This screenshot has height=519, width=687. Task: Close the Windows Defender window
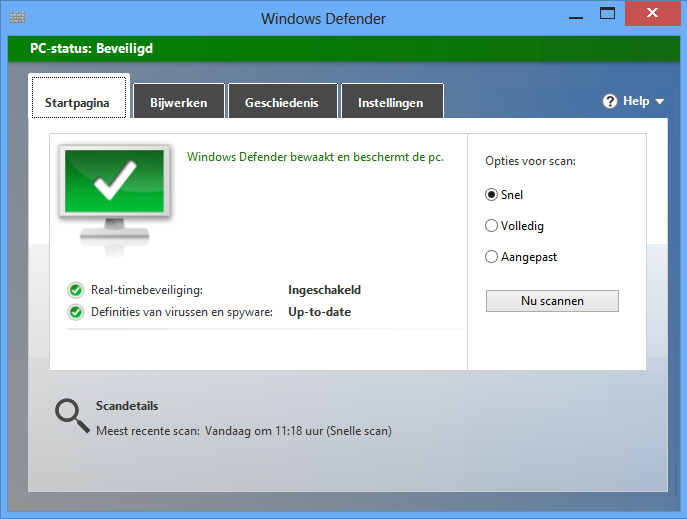click(652, 14)
